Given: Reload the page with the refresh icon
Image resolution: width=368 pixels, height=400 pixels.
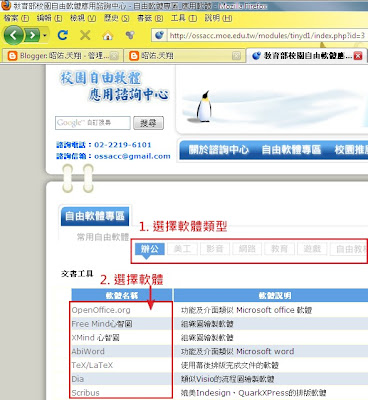Looking at the screenshot, I should point(62,35).
